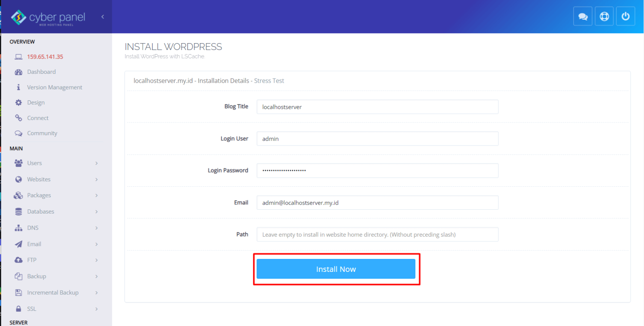Viewport: 644px width, 326px height.
Task: Click the 159.65.141.35 server IP link
Action: pos(45,57)
